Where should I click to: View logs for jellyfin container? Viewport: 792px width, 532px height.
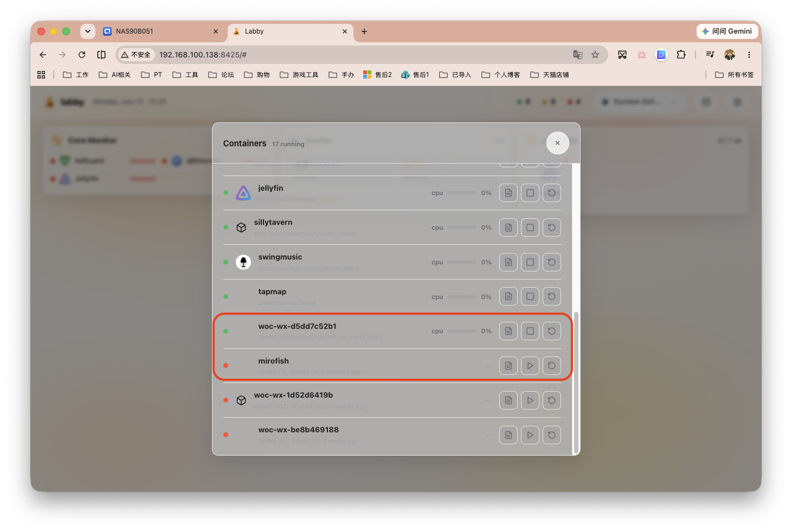[508, 193]
